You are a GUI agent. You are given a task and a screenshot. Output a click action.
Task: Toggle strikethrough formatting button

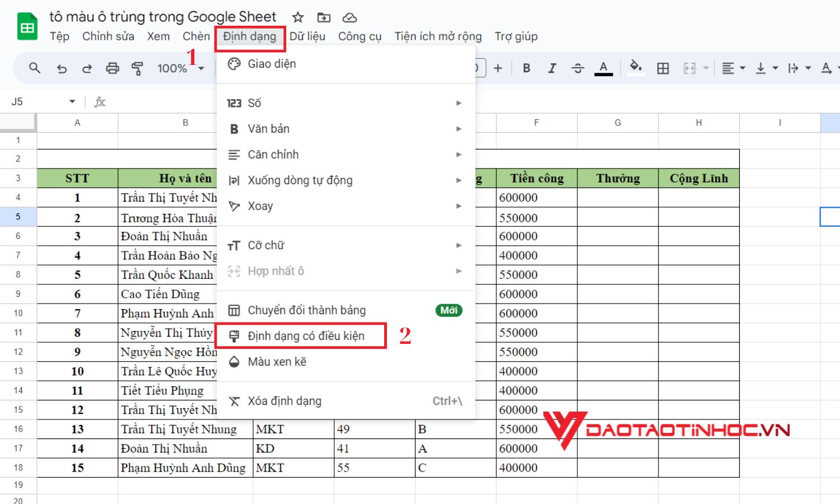click(x=578, y=68)
